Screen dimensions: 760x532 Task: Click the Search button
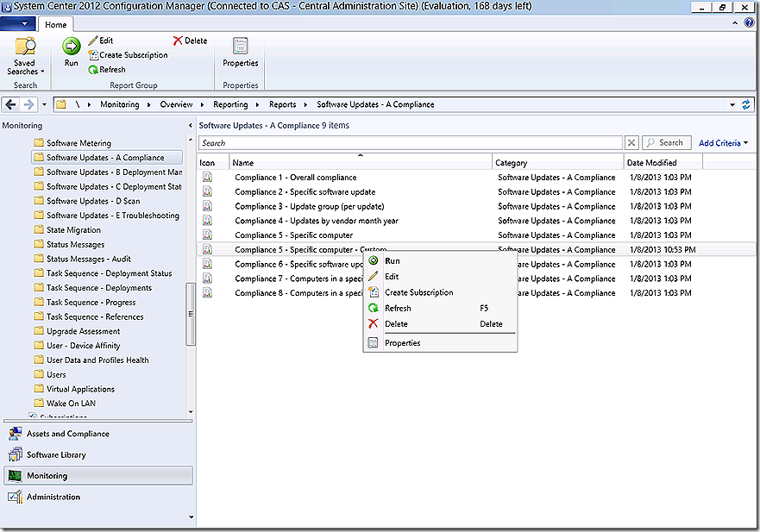[x=667, y=143]
